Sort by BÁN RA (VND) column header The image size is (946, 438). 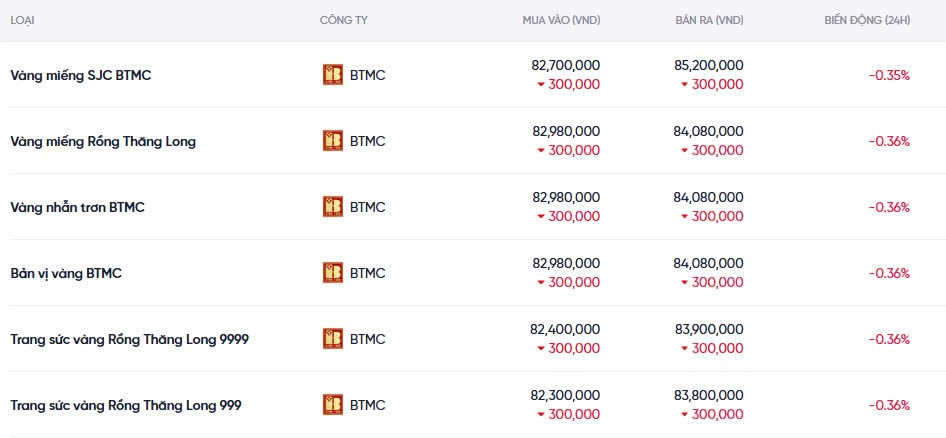point(709,20)
